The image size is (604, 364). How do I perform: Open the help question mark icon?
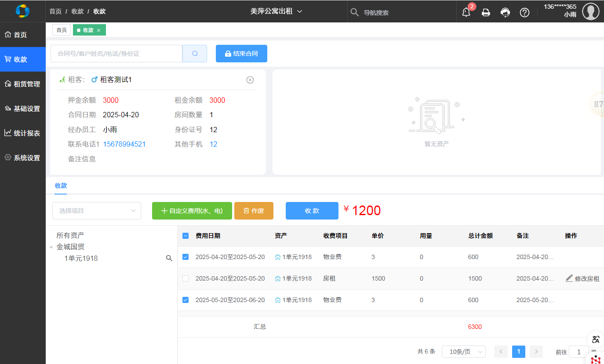[x=524, y=12]
